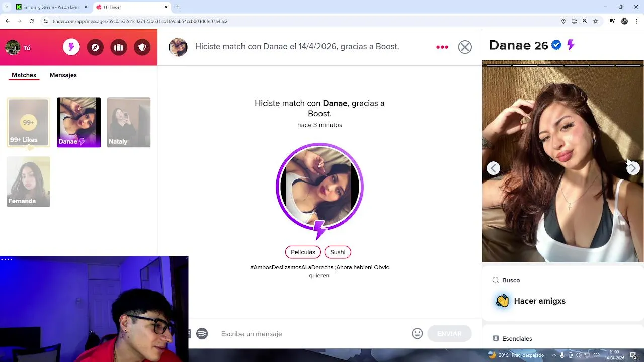644x362 pixels.
Task: Click the Sushi interest tag
Action: [338, 252]
